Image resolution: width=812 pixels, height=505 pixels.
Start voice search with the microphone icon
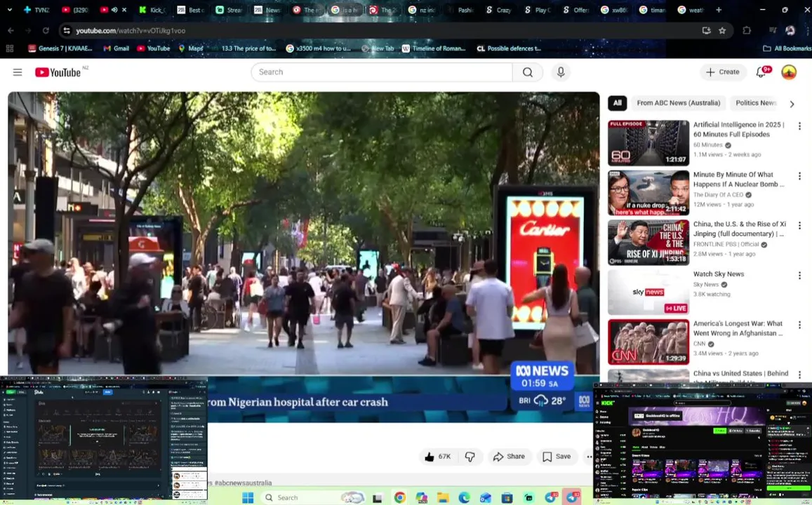coord(560,72)
